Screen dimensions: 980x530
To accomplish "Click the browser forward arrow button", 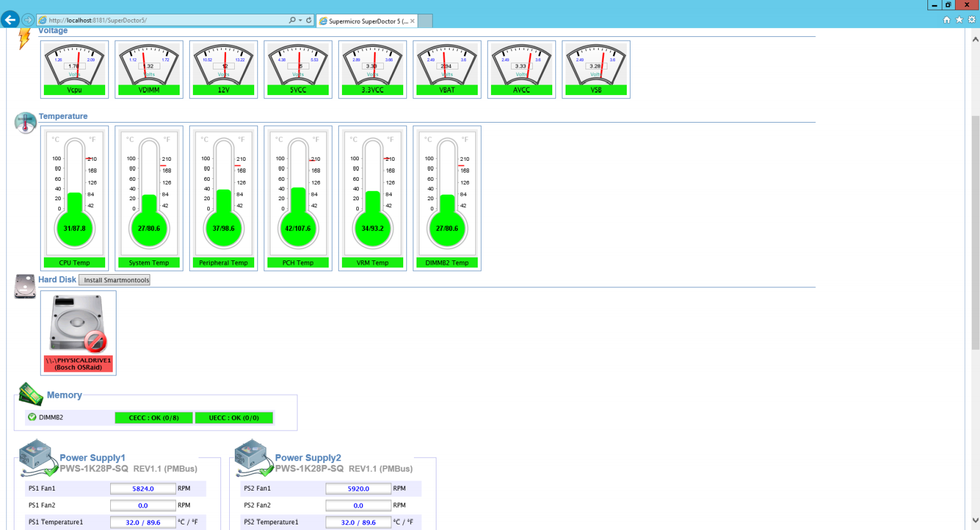I will (x=28, y=20).
